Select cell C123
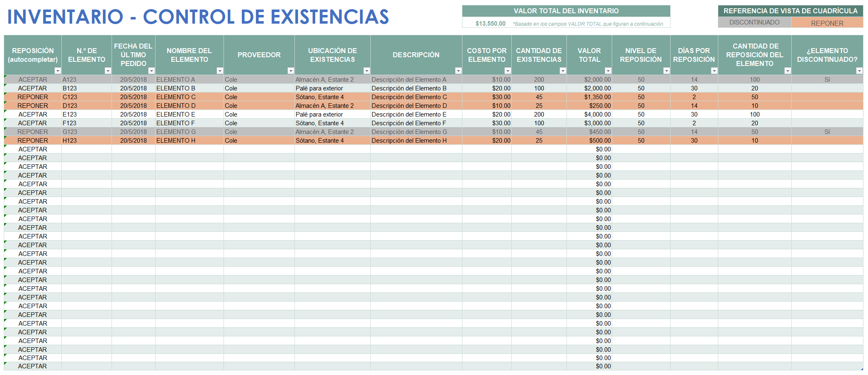The height and width of the screenshot is (375, 868). point(87,97)
